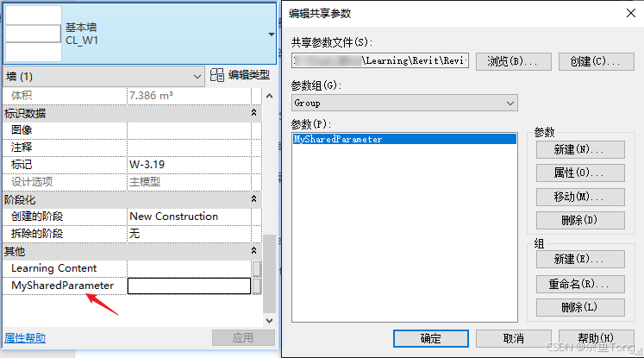644x358 pixels.
Task: Click the 移动(M)... move button
Action: (x=579, y=197)
